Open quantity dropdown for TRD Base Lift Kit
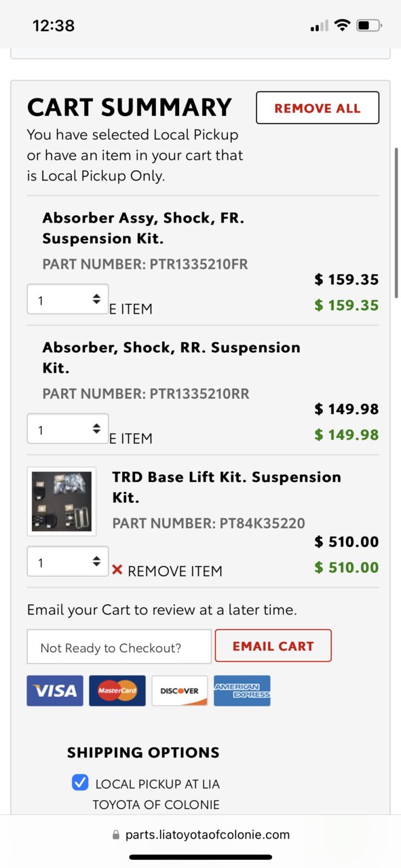Viewport: 401px width, 868px height. 68,562
